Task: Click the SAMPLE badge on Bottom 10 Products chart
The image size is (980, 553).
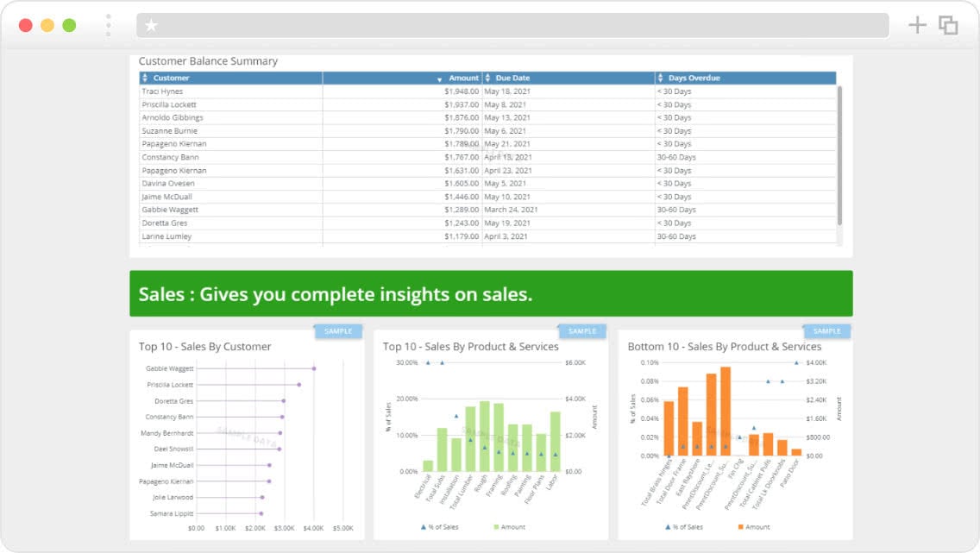Action: coord(826,330)
